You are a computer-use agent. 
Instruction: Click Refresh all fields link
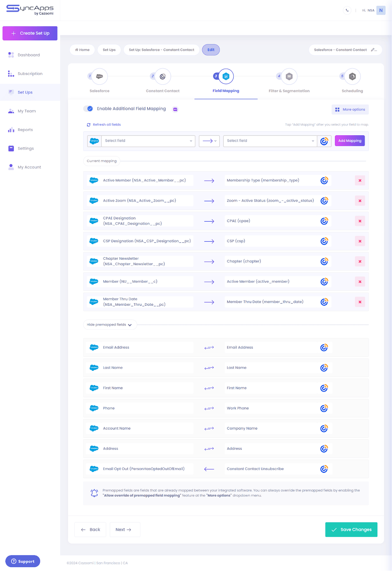(104, 125)
